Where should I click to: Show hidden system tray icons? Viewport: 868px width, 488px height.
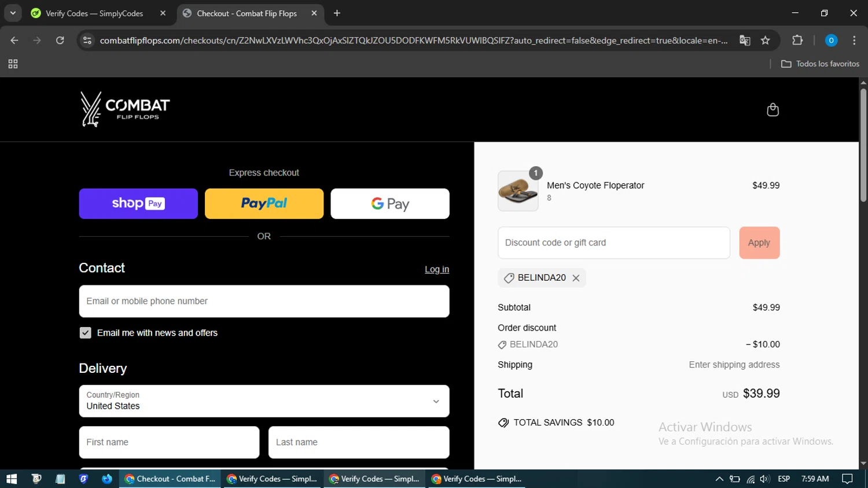(719, 479)
